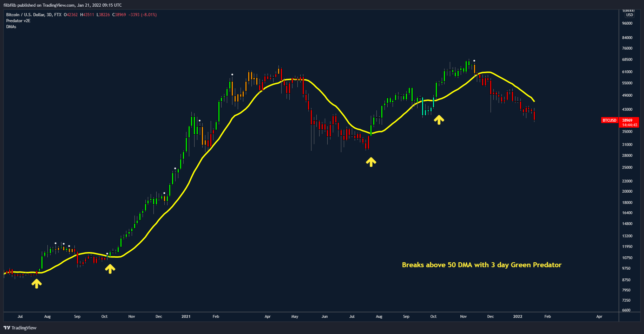Screen dimensions: 644x334
Task: Click the TradingView logo icon
Action: 7,328
